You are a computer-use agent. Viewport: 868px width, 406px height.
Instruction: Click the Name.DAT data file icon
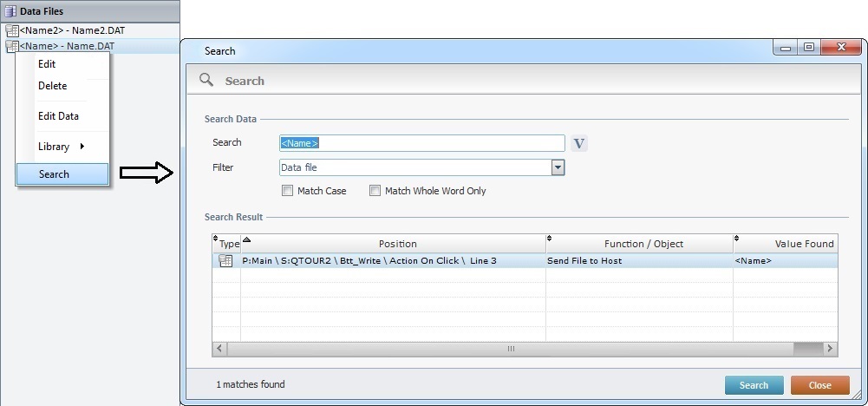coord(12,46)
